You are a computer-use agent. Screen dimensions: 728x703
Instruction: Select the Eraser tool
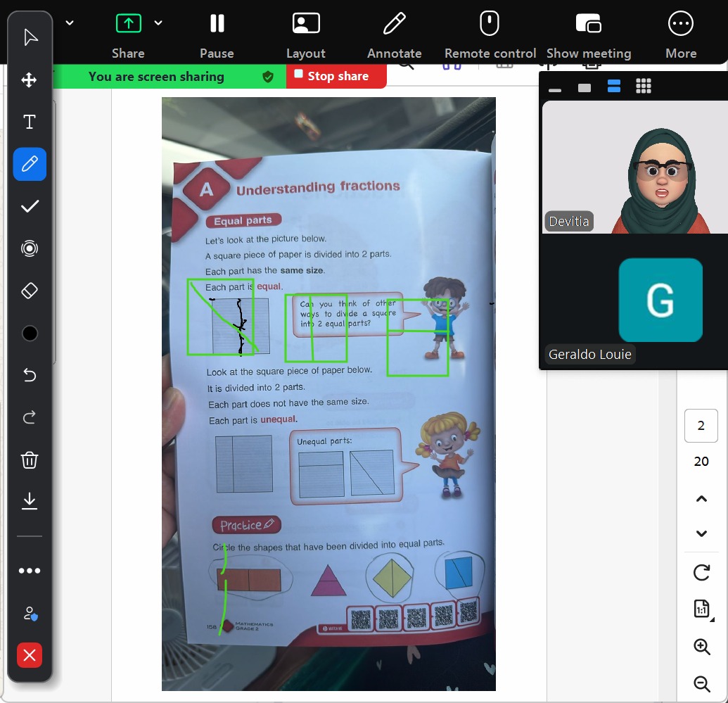30,291
